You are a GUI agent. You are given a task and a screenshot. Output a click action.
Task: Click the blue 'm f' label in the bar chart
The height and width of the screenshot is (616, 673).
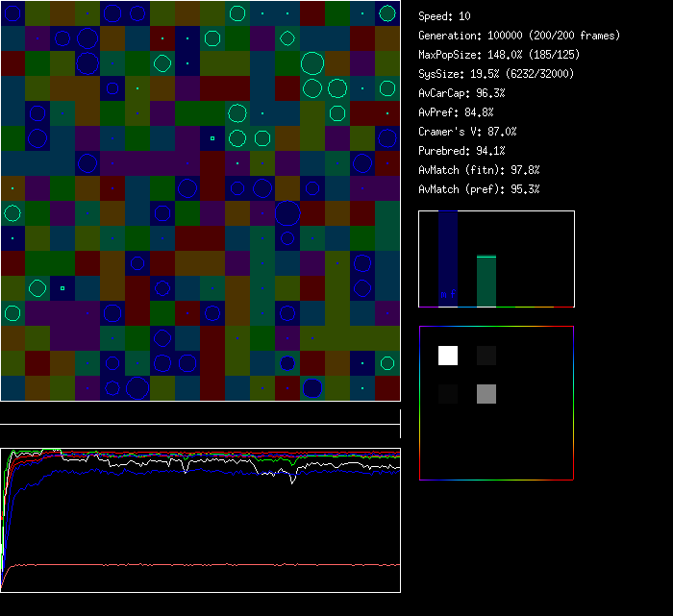click(448, 294)
